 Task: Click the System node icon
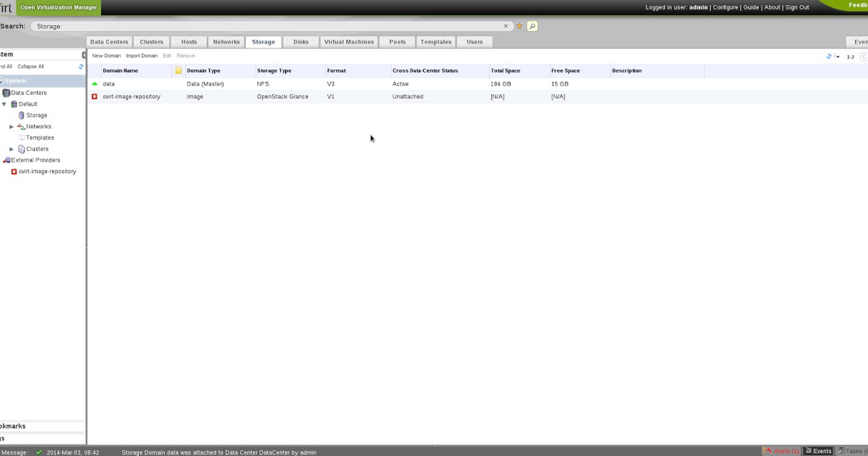click(1, 81)
